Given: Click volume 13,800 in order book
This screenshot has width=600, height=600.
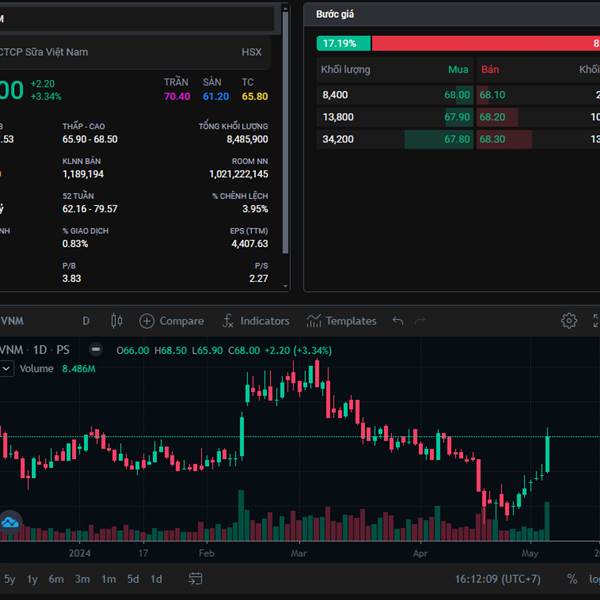Looking at the screenshot, I should tap(338, 117).
